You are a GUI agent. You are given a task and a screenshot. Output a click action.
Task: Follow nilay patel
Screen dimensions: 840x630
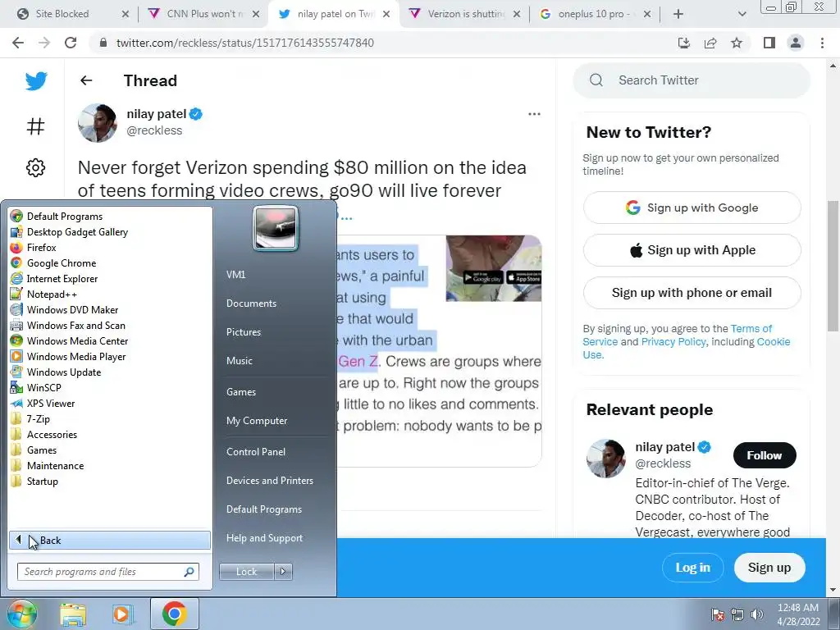[765, 455]
